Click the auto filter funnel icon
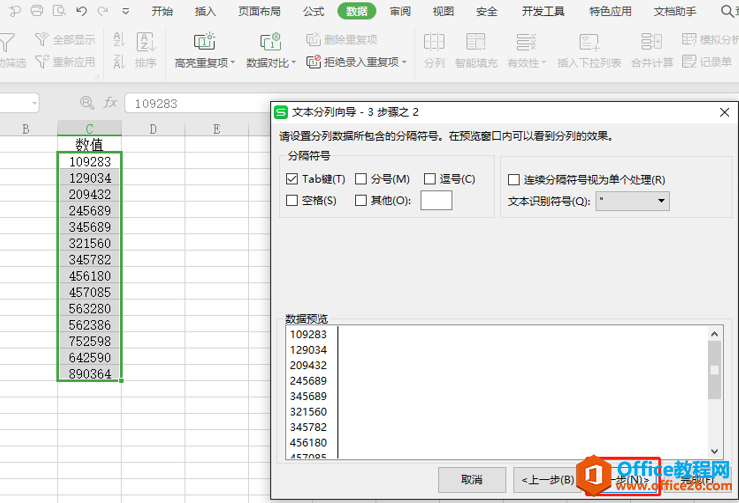This screenshot has width=739, height=503. (x=8, y=42)
